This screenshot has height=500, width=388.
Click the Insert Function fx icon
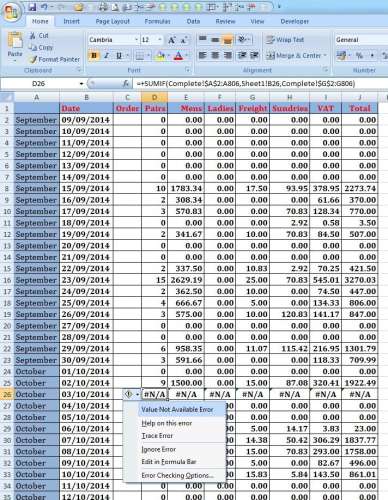[x=126, y=84]
